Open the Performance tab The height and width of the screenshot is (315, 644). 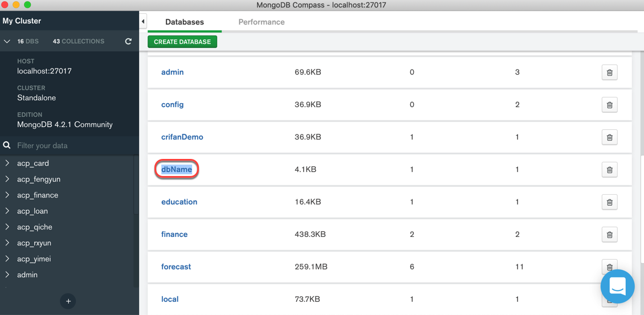(x=261, y=22)
